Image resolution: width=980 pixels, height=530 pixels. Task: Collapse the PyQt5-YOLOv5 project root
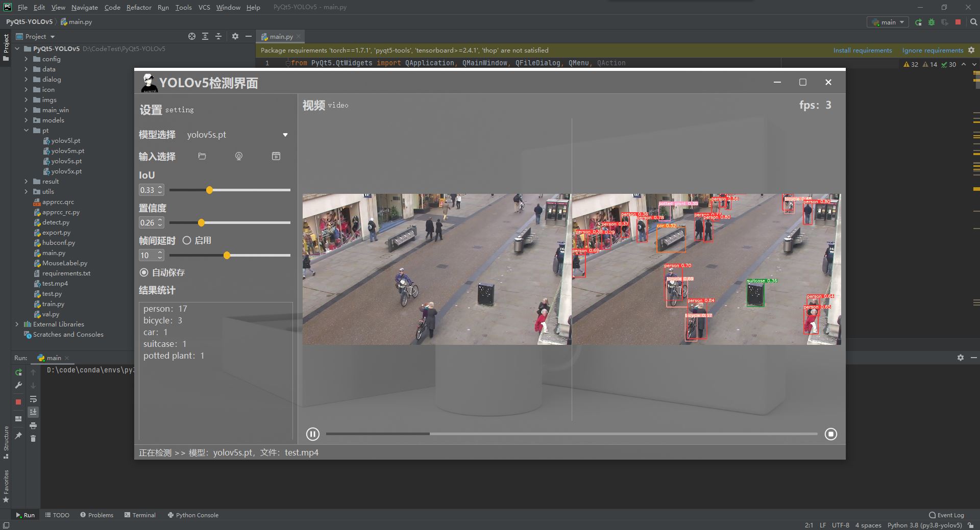[17, 49]
